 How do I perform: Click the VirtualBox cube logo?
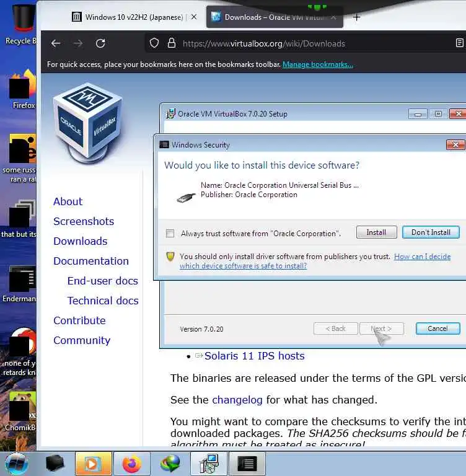click(x=88, y=122)
